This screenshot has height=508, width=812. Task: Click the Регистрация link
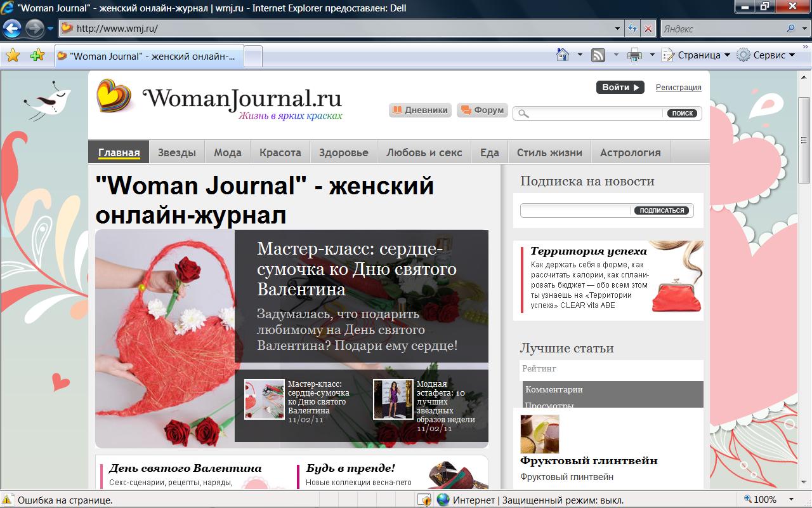(x=678, y=88)
